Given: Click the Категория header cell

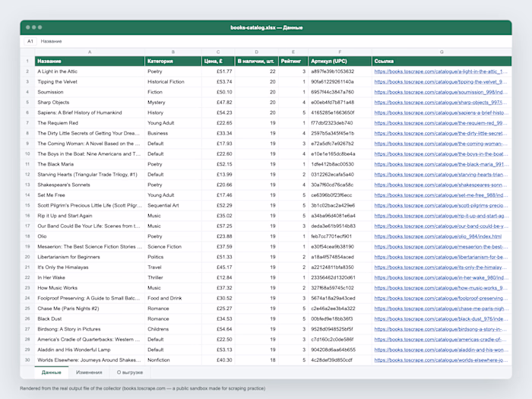Looking at the screenshot, I should [173, 61].
